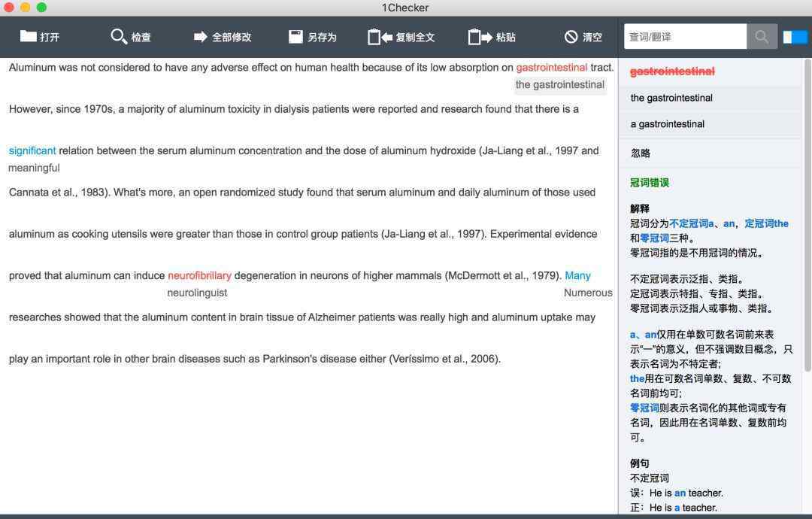Open the 零冠词 link after 和
Screen dimensions: 812x519
(655, 238)
